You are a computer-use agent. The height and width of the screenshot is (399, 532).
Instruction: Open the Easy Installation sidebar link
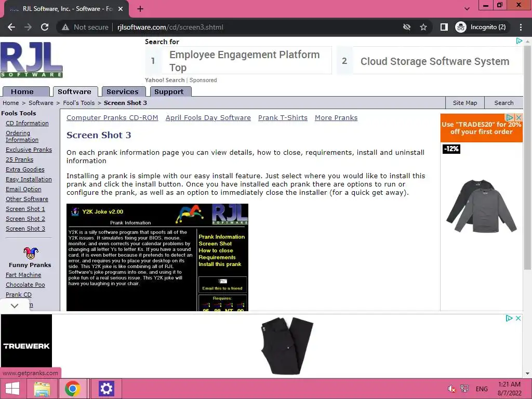pos(29,179)
